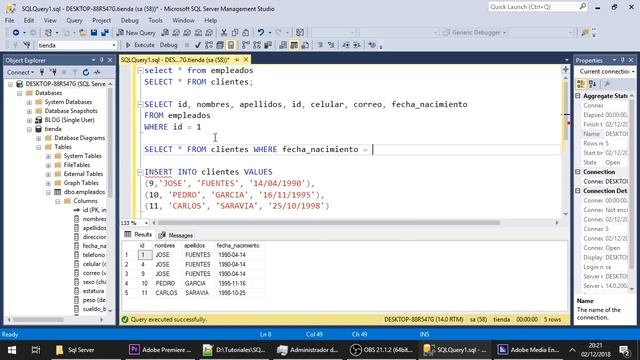Expand the Graph Tables folder
640x360 pixels.
(48, 183)
